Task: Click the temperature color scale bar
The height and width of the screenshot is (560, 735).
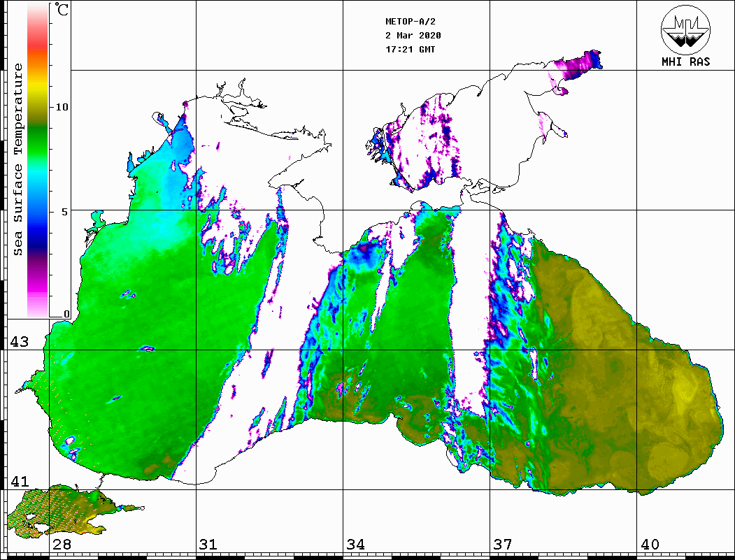Action: pos(38,160)
